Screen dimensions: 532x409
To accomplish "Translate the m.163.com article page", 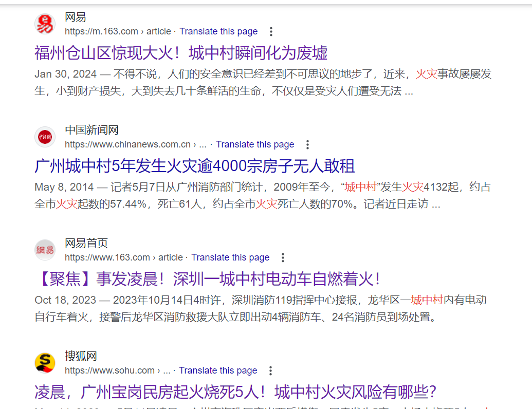I will [x=218, y=31].
